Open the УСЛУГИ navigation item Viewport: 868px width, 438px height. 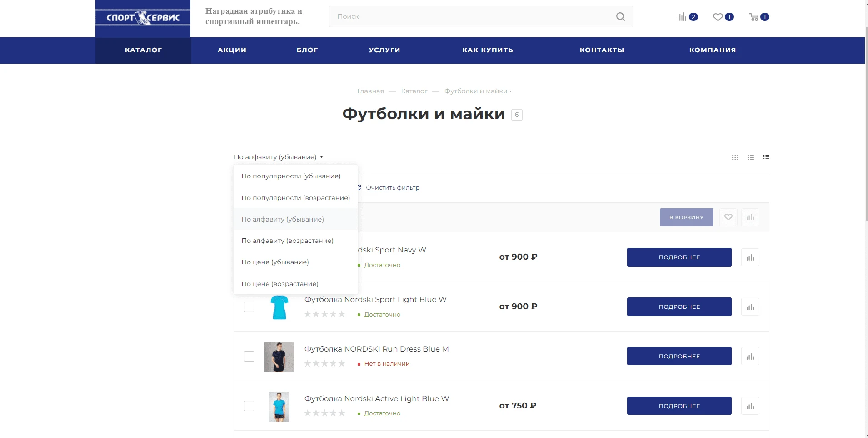[x=384, y=50]
